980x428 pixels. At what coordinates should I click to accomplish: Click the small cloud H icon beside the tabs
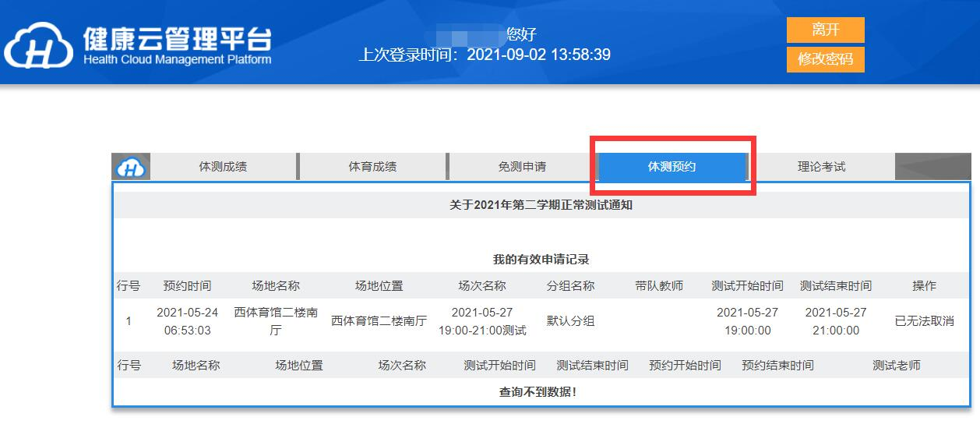click(x=132, y=167)
